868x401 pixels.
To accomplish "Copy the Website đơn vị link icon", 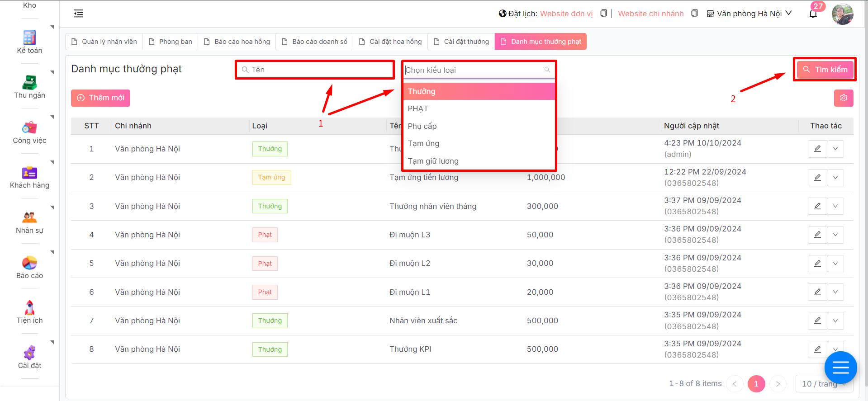I will pyautogui.click(x=603, y=14).
